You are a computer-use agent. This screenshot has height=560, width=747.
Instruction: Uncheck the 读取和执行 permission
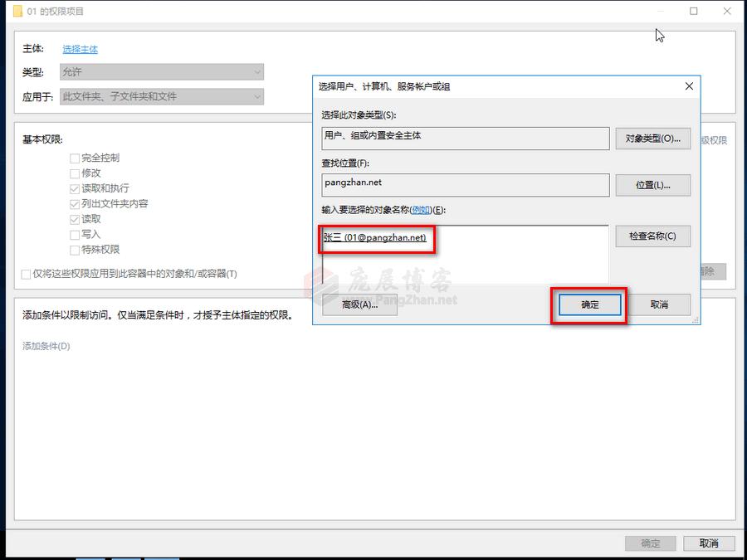click(x=75, y=188)
